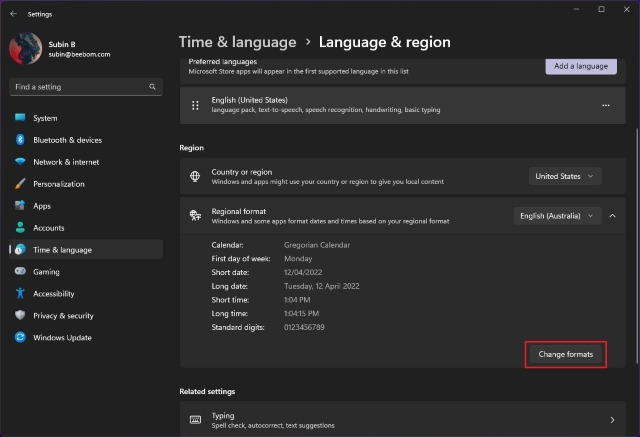
Task: Click the Accounts person icon
Action: click(20, 228)
